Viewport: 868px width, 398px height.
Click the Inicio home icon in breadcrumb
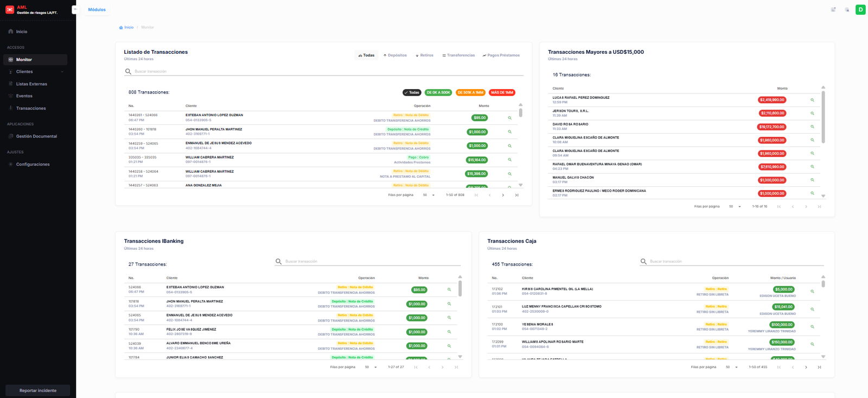tap(121, 27)
